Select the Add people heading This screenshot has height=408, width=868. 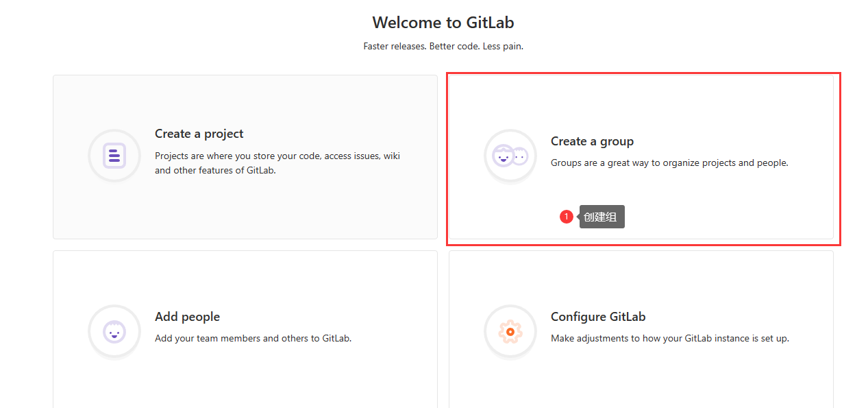click(188, 317)
